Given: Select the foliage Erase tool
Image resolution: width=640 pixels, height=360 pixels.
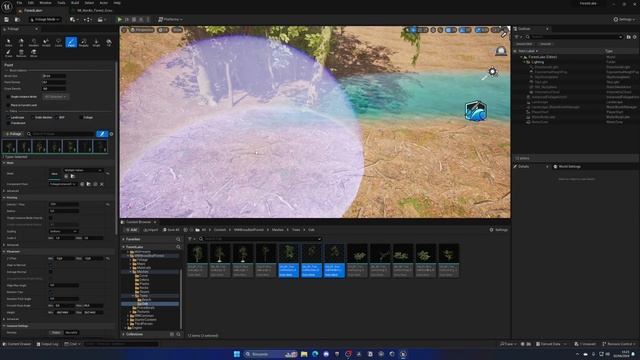Looking at the screenshot, I should click(9, 53).
